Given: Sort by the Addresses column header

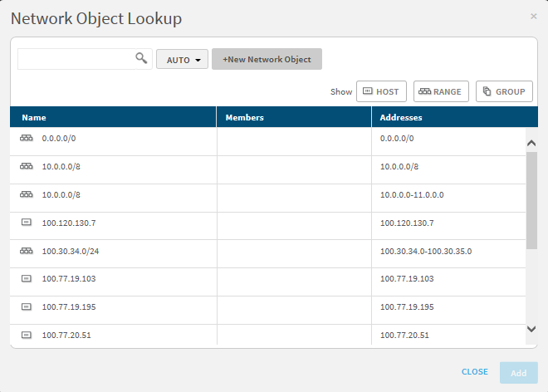Looking at the screenshot, I should [x=401, y=118].
